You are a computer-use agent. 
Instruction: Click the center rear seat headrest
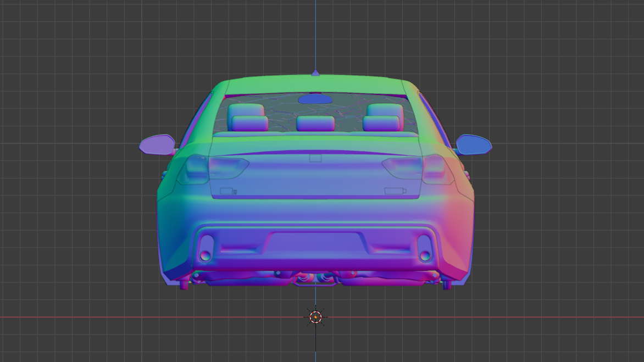(315, 124)
